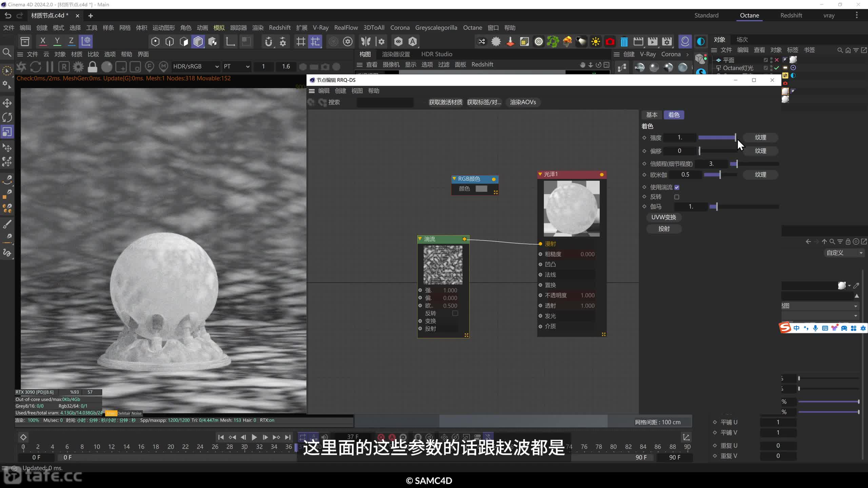Open the Octane main menu

[472, 28]
